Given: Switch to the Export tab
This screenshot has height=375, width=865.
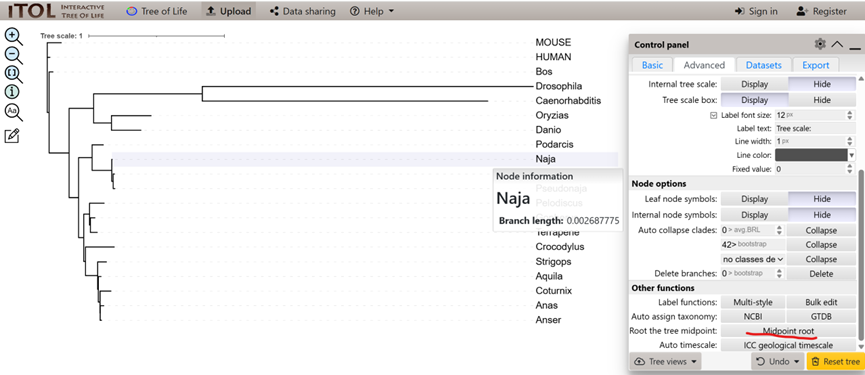Looking at the screenshot, I should coord(815,65).
